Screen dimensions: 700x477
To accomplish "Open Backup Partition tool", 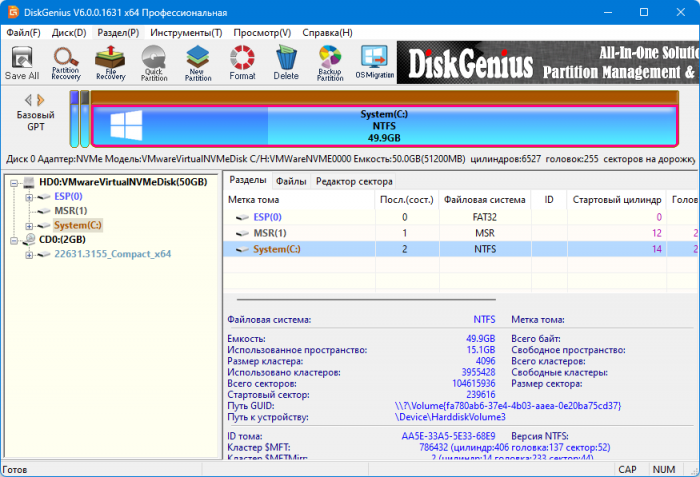I will tap(330, 63).
